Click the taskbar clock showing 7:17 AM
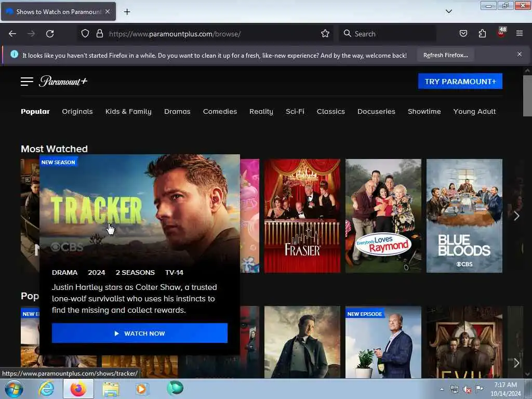This screenshot has width=532, height=399. click(506, 389)
